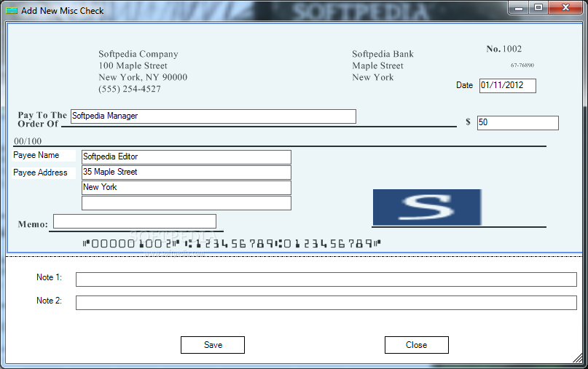Click the Note 1 input field
588x369 pixels.
pyautogui.click(x=326, y=279)
